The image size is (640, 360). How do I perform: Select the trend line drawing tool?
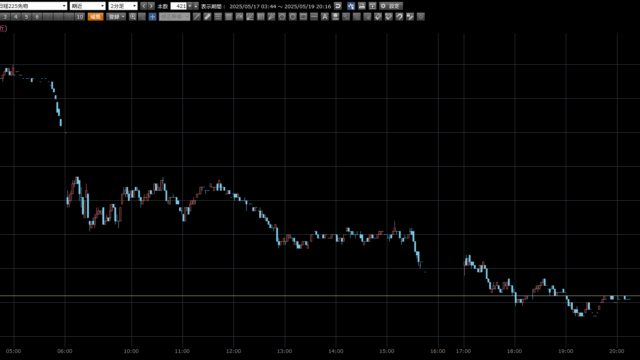click(x=197, y=17)
